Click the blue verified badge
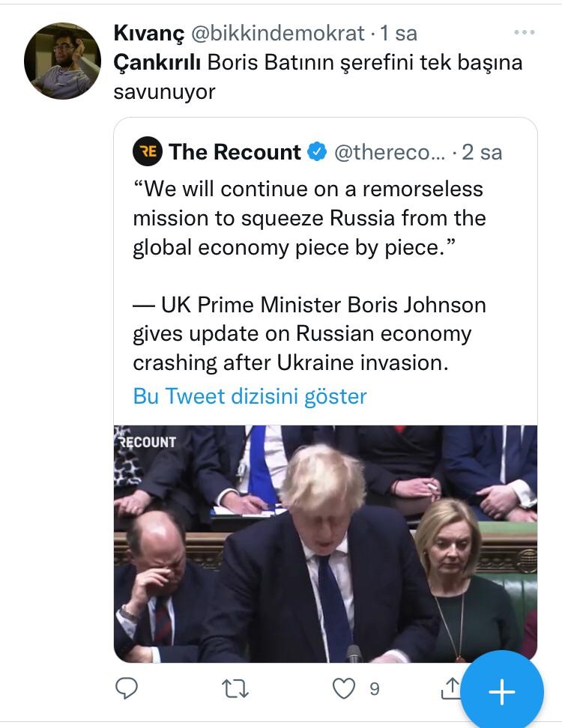Image resolution: width=562 pixels, height=728 pixels. click(x=317, y=152)
